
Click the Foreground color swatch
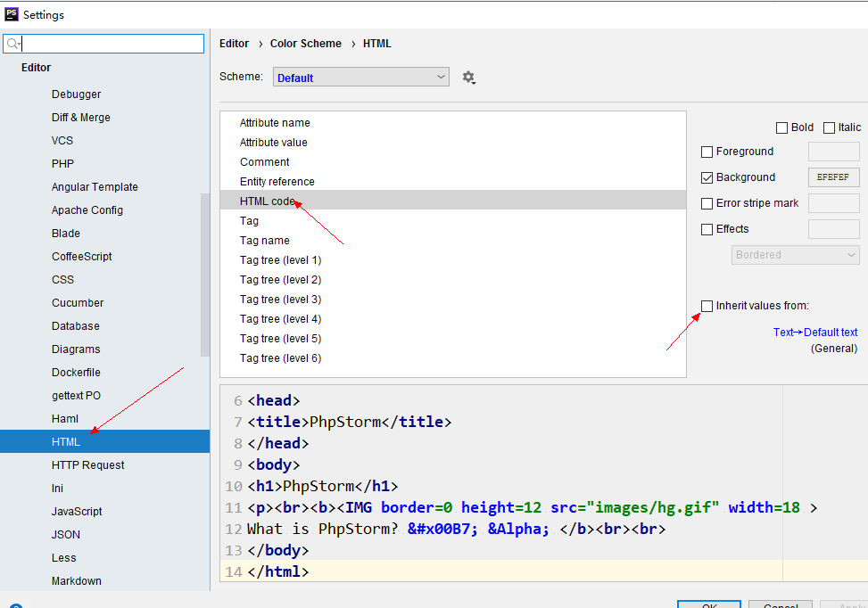[834, 152]
